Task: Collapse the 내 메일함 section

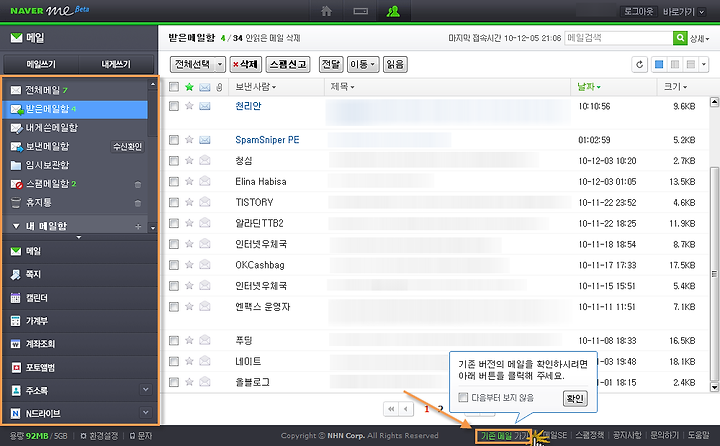Action: coord(16,226)
